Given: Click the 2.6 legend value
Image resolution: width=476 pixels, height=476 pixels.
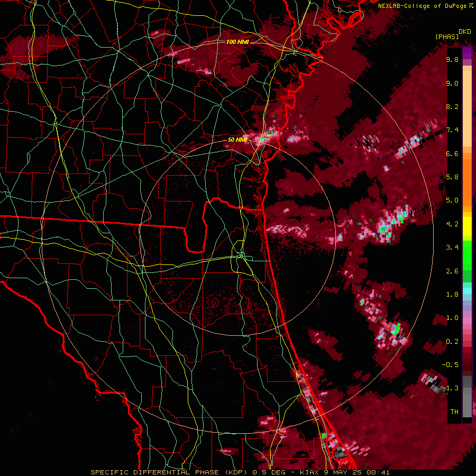Looking at the screenshot, I should pos(452,271).
